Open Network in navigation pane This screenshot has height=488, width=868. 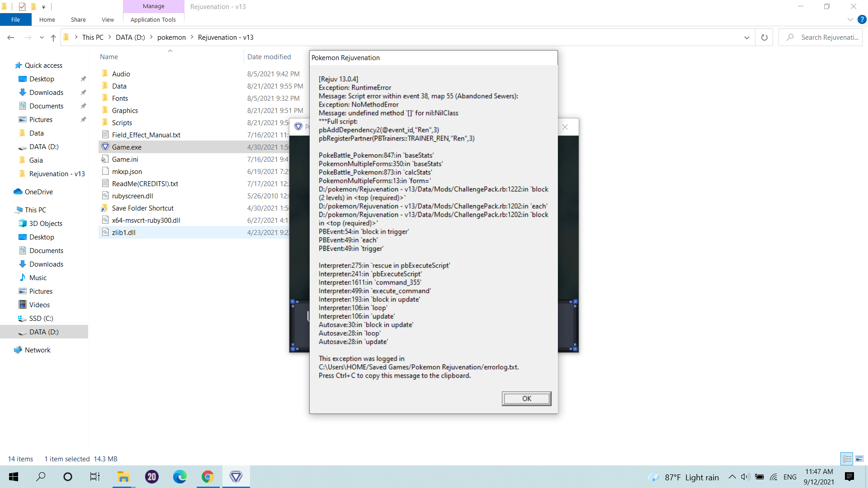point(38,350)
